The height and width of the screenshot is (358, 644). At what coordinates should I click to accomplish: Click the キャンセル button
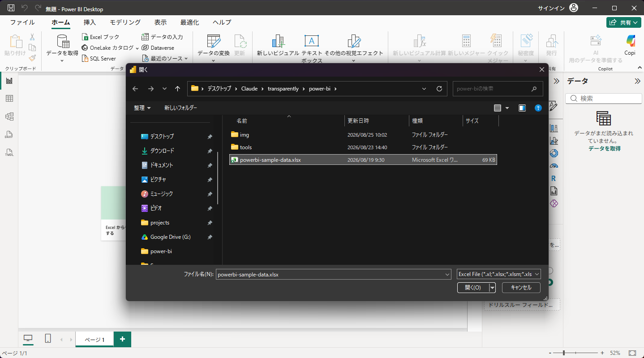tap(521, 288)
